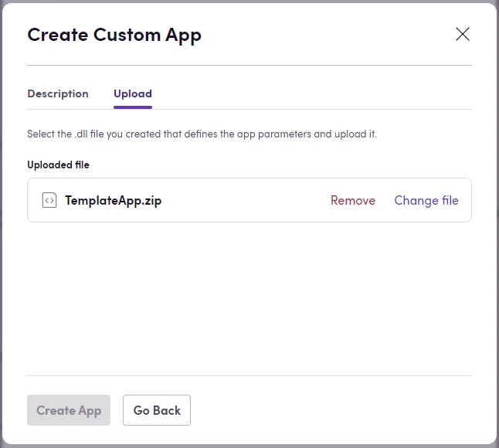Click the gap between Remove and Change file

coord(385,200)
